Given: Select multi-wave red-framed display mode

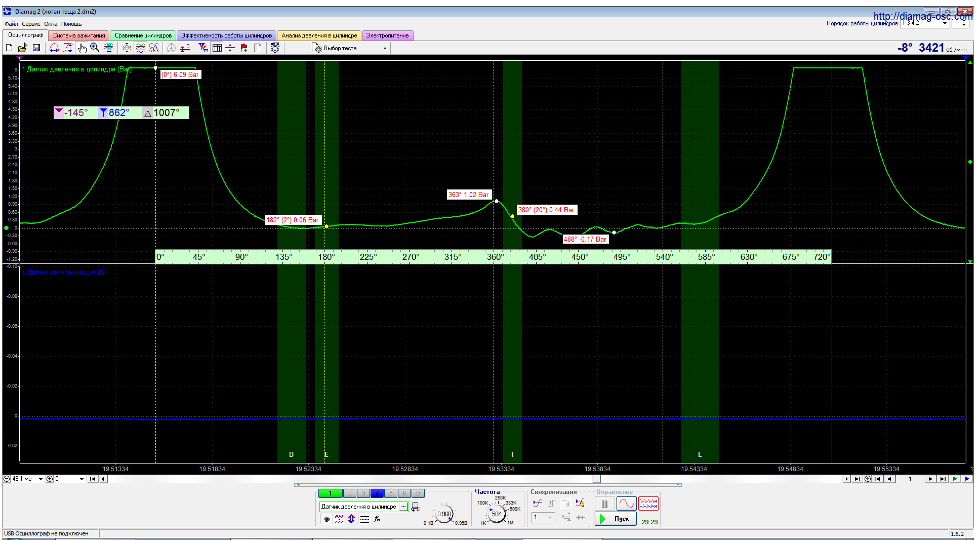Looking at the screenshot, I should tap(648, 504).
